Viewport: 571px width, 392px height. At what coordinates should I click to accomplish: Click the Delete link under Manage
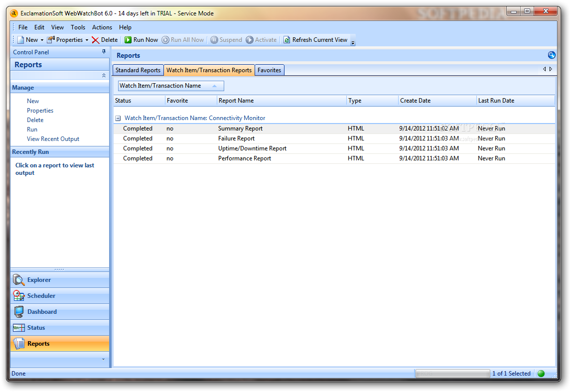(35, 120)
